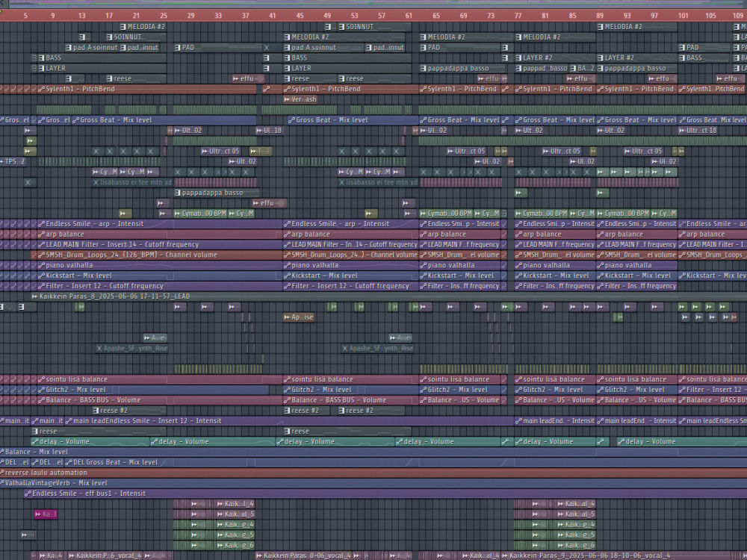The image size is (747, 560).
Task: Jump to bar 73 in the ruler
Action: (x=490, y=16)
